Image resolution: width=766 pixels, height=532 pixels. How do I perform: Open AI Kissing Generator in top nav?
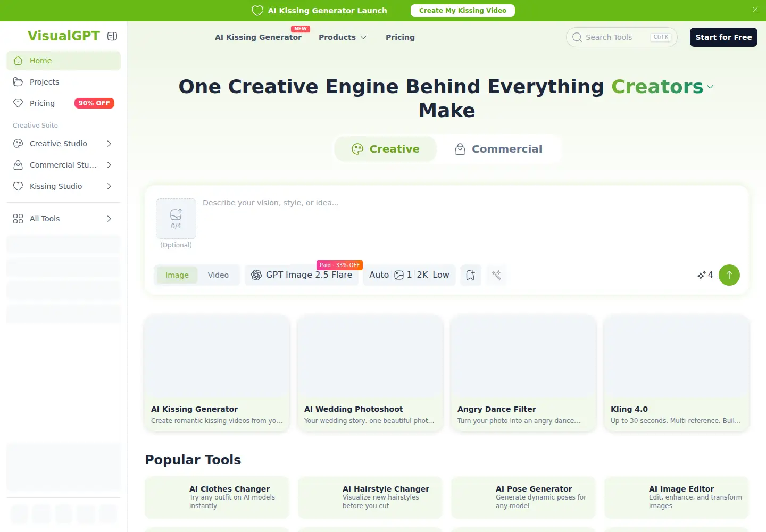[x=258, y=37]
